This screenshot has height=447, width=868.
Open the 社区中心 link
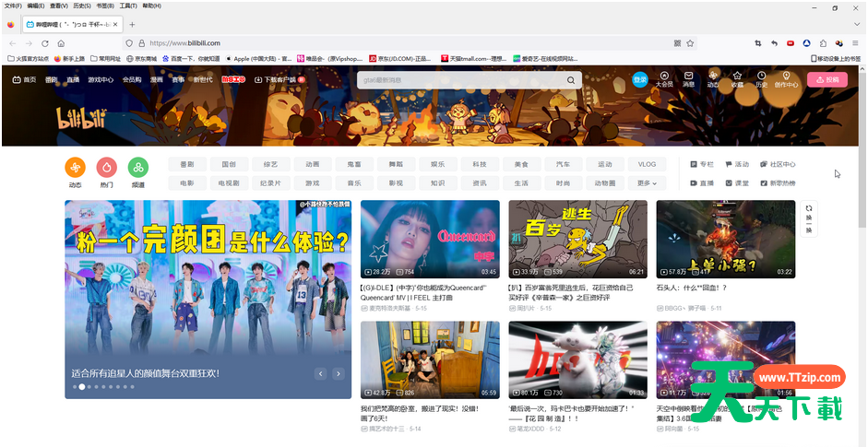coord(778,164)
